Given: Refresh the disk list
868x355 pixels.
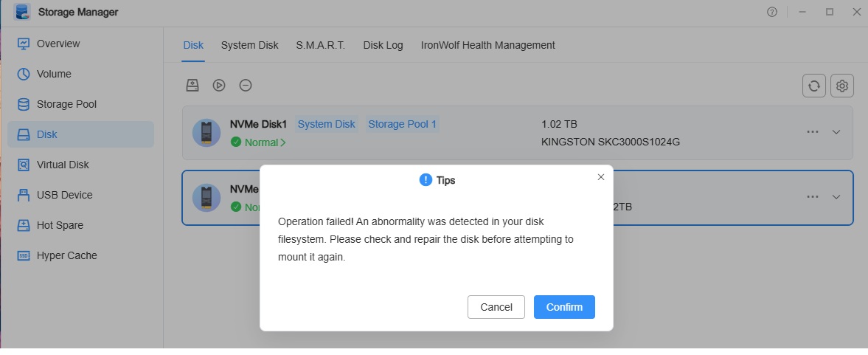Looking at the screenshot, I should coord(814,86).
